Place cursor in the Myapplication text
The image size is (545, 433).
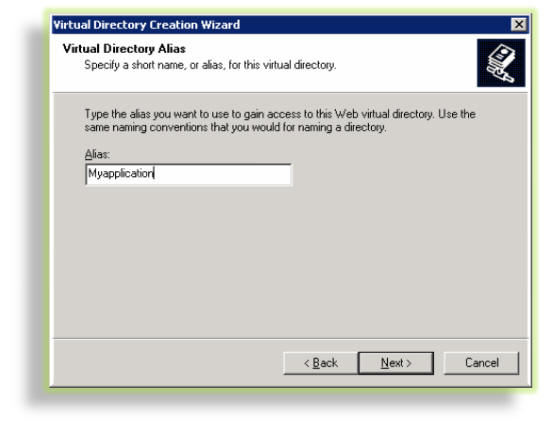coord(120,173)
